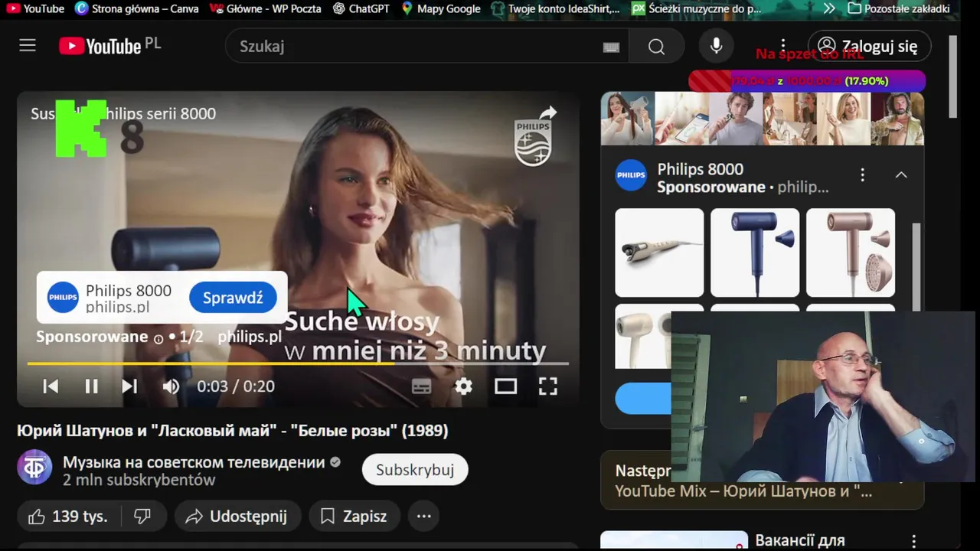This screenshot has height=551, width=980.
Task: Select the hair curler product thumbnail
Action: point(659,253)
